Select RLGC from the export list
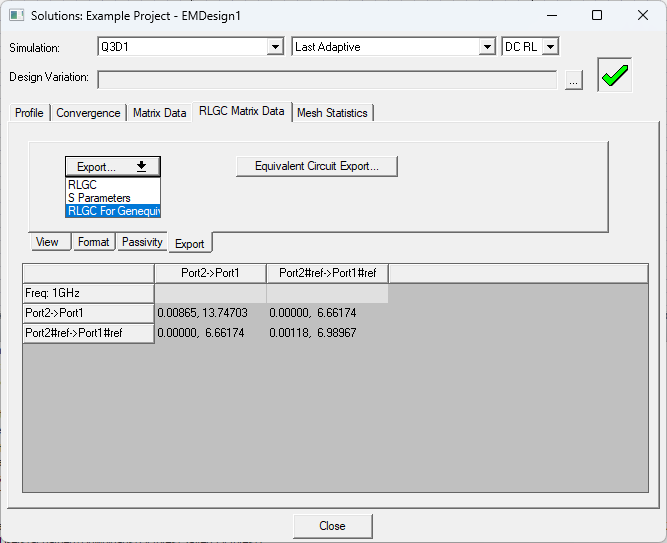667x543 pixels. point(83,185)
